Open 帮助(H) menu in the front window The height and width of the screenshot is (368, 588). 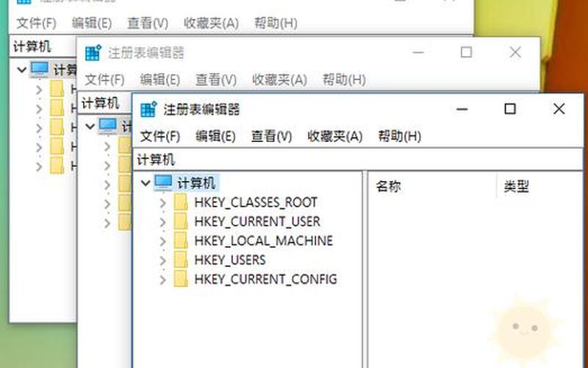click(399, 136)
